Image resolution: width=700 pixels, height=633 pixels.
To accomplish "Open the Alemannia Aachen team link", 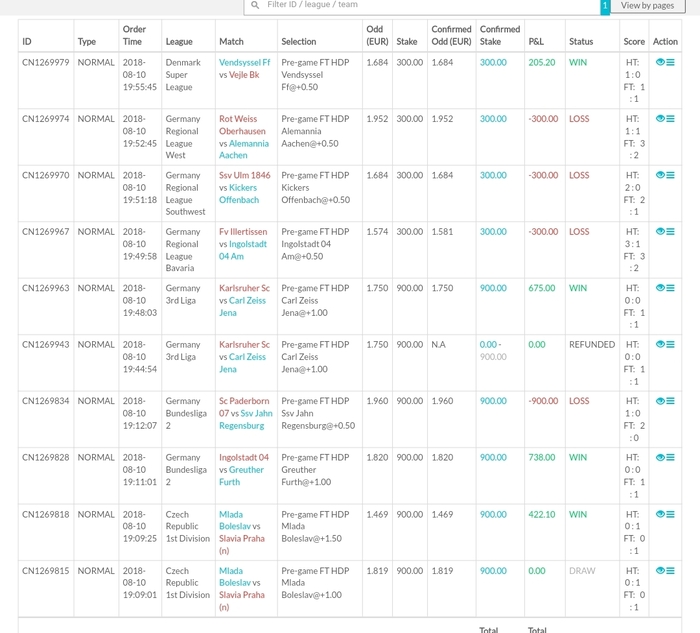I will 244,150.
